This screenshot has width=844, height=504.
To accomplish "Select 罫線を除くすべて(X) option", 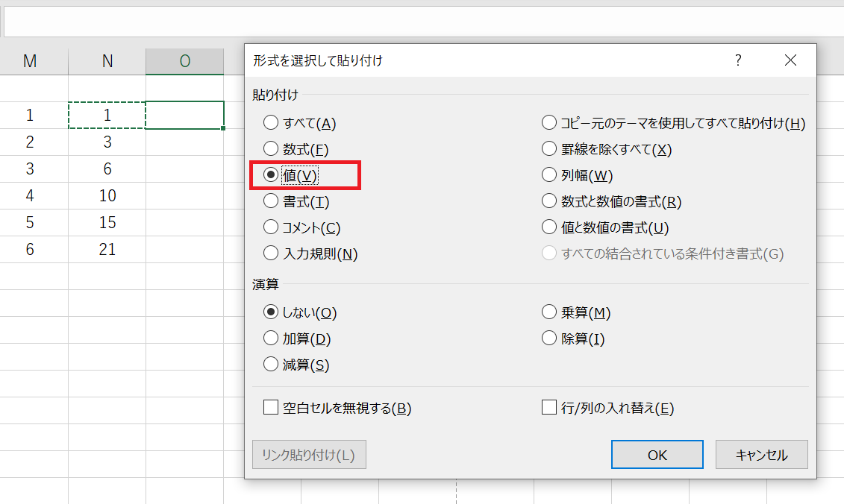I will pos(549,149).
